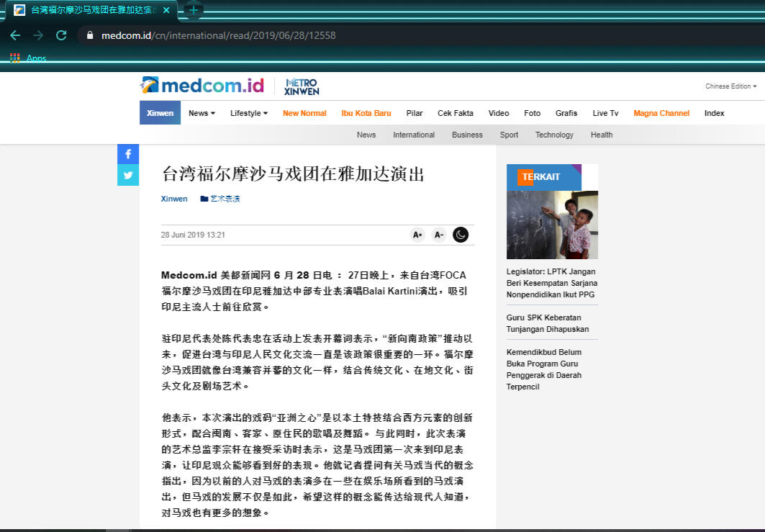This screenshot has height=532, width=765.
Task: Click the TERKAIT header label
Action: tap(541, 176)
